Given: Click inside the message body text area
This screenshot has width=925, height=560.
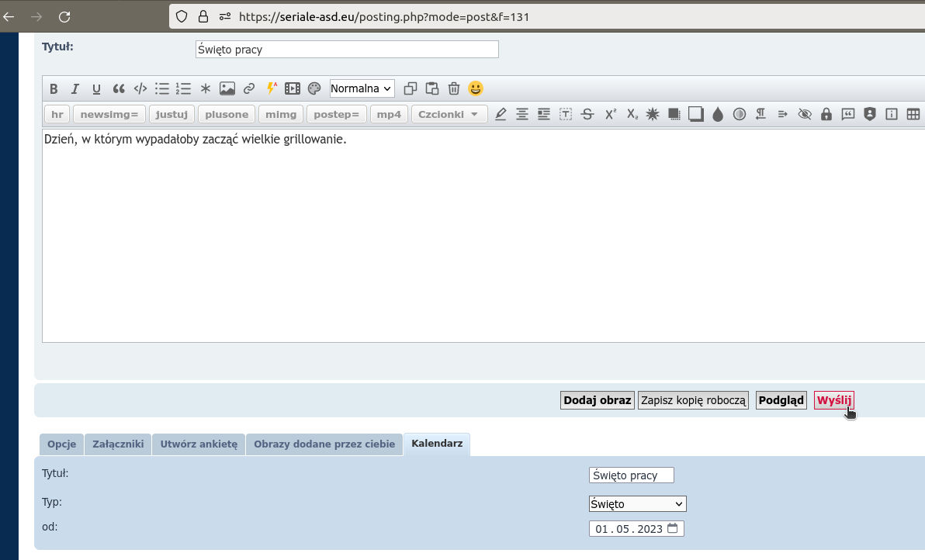Looking at the screenshot, I should [x=483, y=236].
